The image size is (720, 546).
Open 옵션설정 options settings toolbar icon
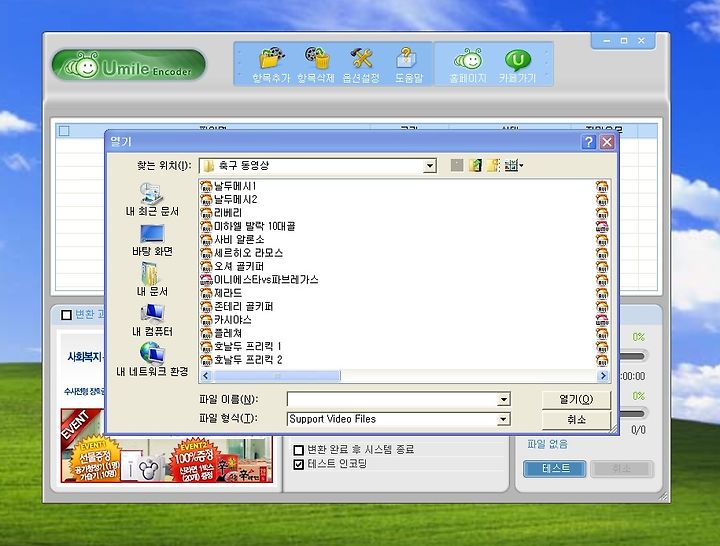[361, 65]
